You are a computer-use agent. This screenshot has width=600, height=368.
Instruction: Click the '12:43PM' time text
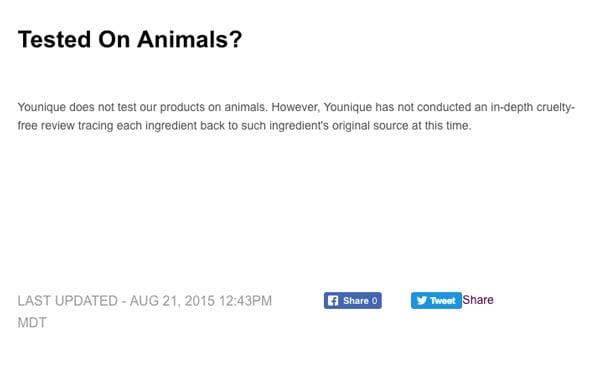(246, 301)
